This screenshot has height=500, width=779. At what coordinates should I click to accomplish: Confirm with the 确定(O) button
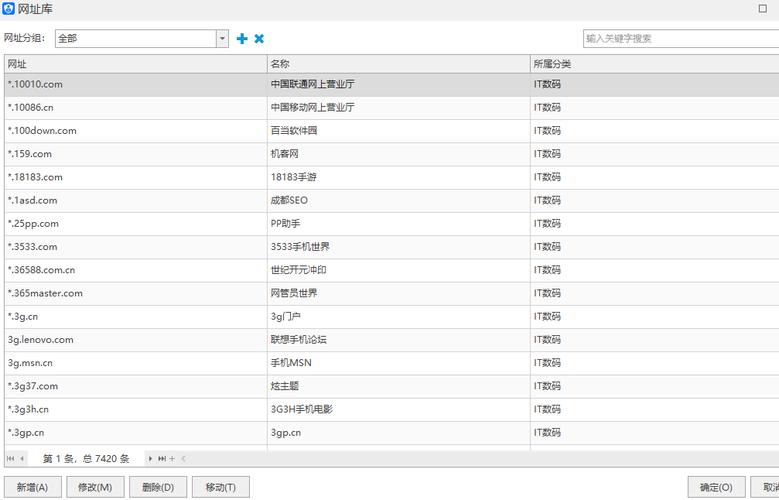[x=716, y=487]
